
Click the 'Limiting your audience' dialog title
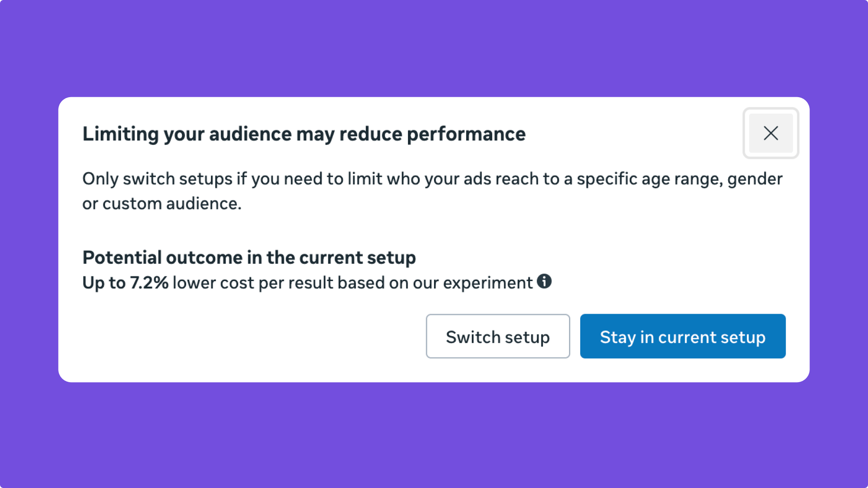[x=304, y=134]
